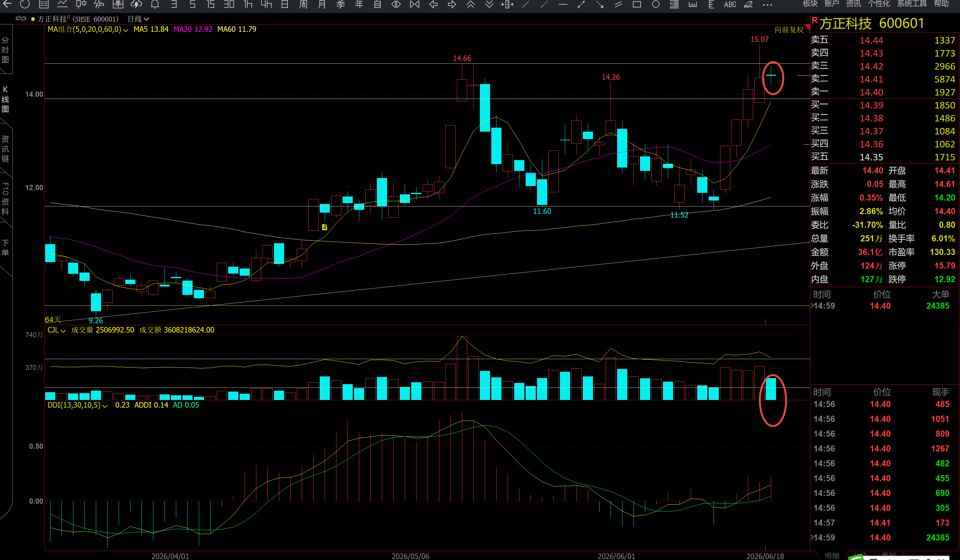Select the solid trend line tool
This screenshot has width=960, height=560.
point(526,4)
